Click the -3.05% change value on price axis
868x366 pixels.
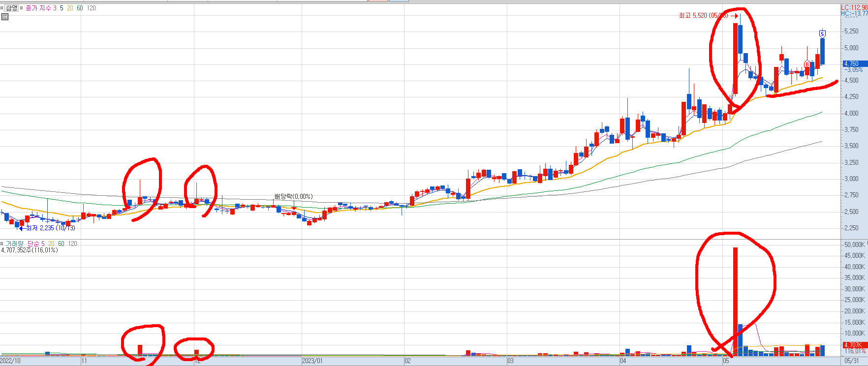click(x=853, y=70)
